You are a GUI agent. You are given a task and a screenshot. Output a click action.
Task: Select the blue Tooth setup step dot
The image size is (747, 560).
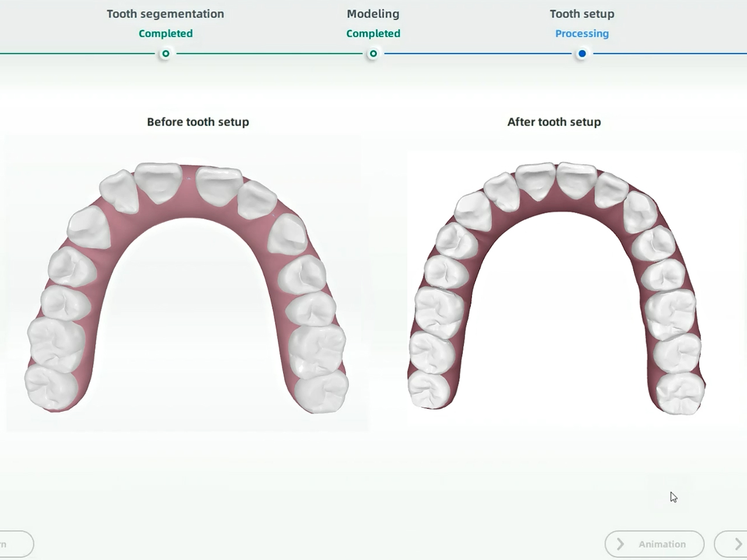[582, 54]
